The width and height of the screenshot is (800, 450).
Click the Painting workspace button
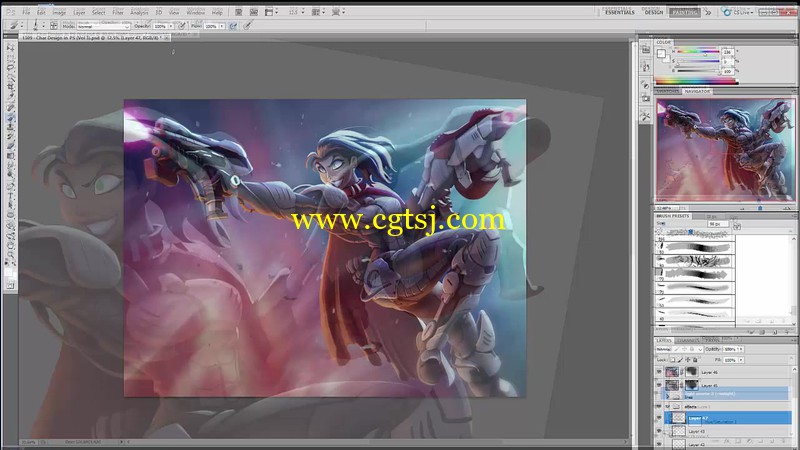click(685, 12)
